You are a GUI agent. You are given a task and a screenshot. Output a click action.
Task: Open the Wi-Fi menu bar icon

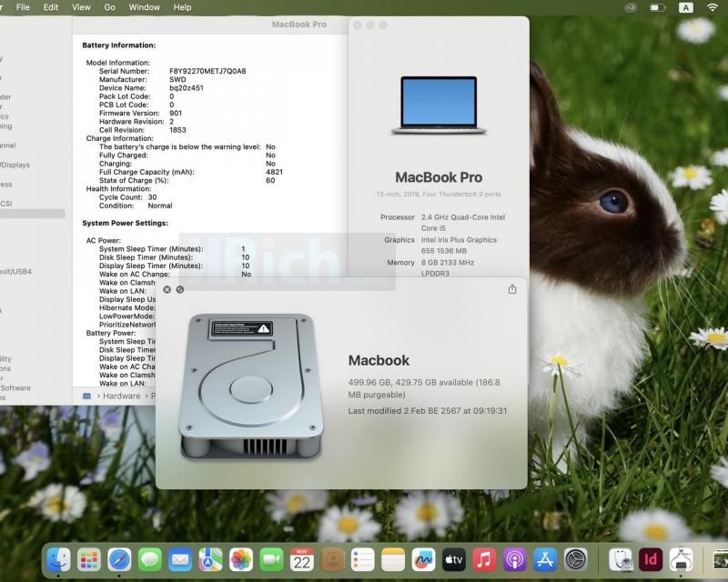pos(713,7)
